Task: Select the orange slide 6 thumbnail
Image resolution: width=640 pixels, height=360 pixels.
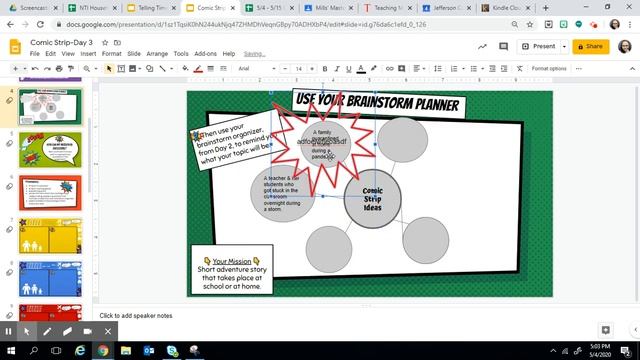Action: (50, 193)
